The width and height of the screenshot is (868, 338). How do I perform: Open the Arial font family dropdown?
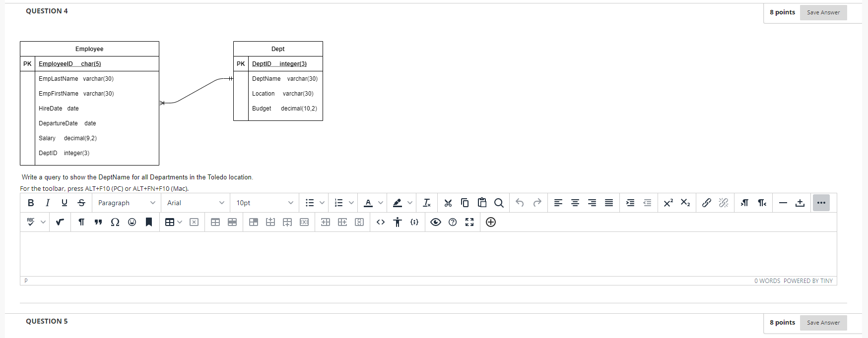click(196, 203)
